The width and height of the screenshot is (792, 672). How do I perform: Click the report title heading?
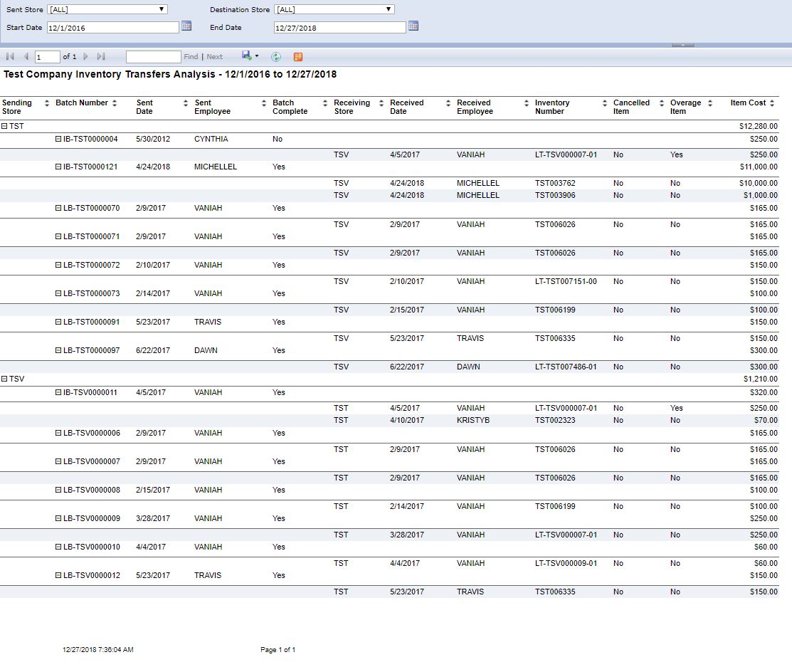point(170,74)
